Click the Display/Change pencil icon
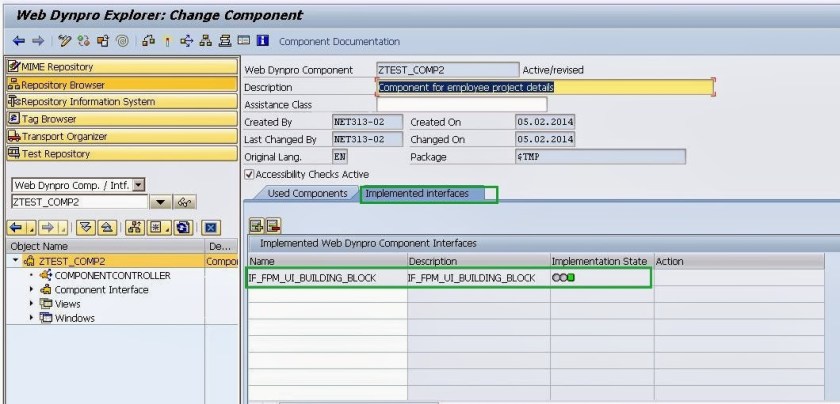840x404 pixels. coord(64,41)
